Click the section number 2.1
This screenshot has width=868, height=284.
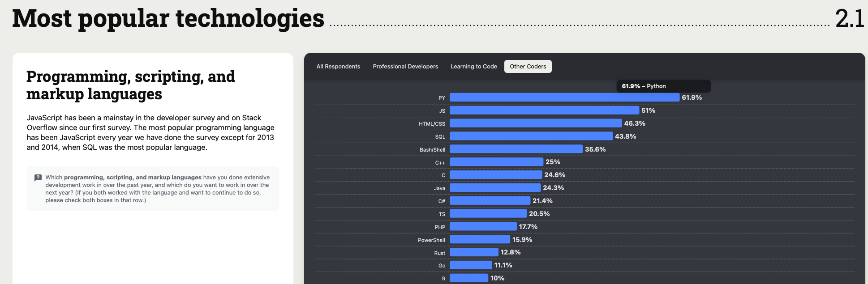pyautogui.click(x=849, y=18)
